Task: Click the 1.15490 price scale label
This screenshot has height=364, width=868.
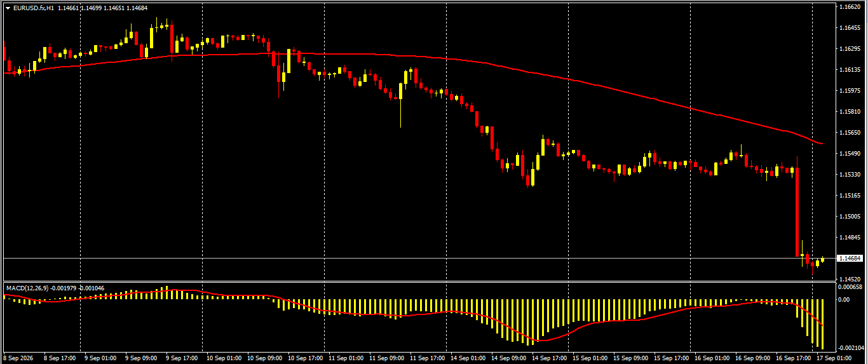Action: 850,154
